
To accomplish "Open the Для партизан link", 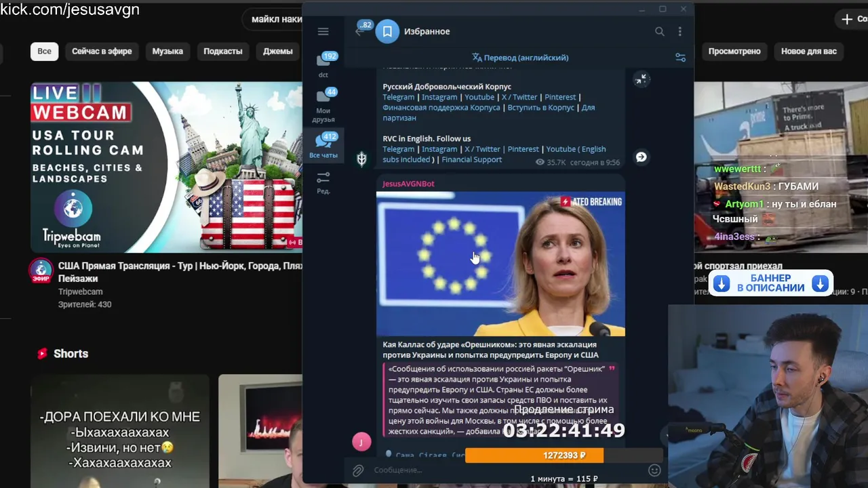I will click(488, 113).
